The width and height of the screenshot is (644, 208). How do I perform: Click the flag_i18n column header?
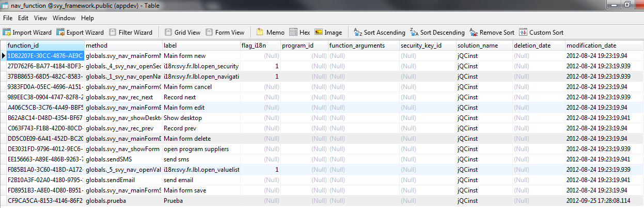pos(260,46)
